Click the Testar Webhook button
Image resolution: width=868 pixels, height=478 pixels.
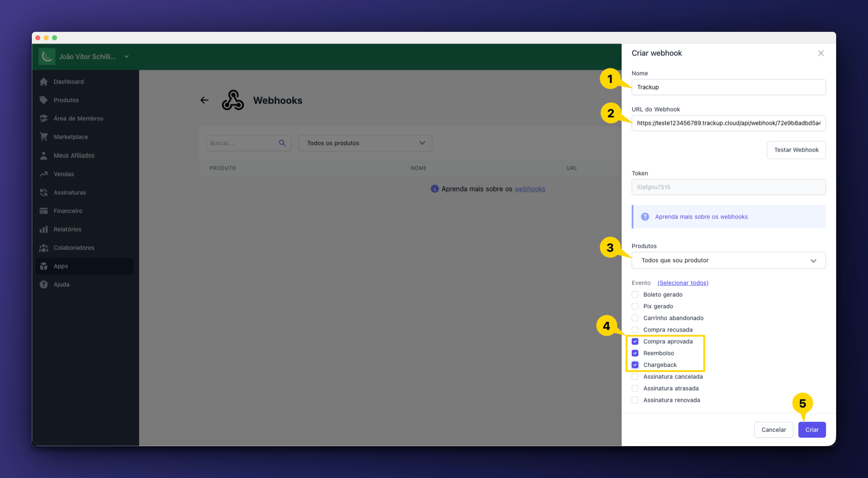pyautogui.click(x=796, y=150)
